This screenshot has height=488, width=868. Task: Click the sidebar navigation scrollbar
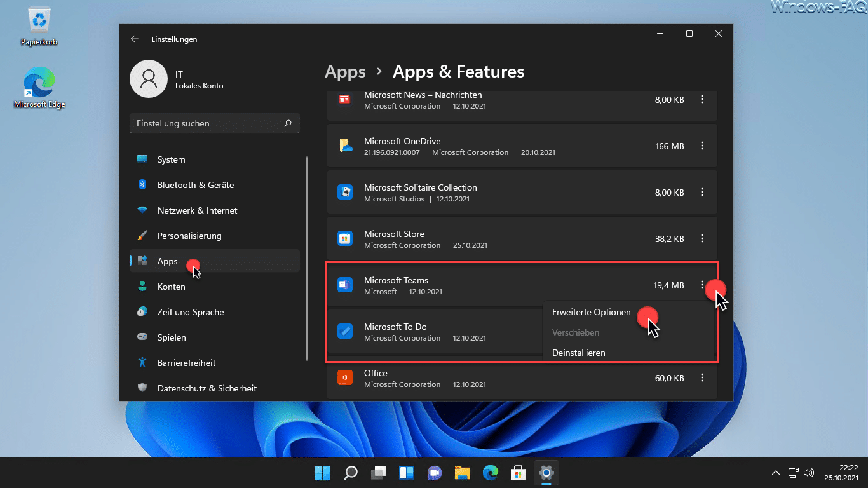[x=307, y=259]
